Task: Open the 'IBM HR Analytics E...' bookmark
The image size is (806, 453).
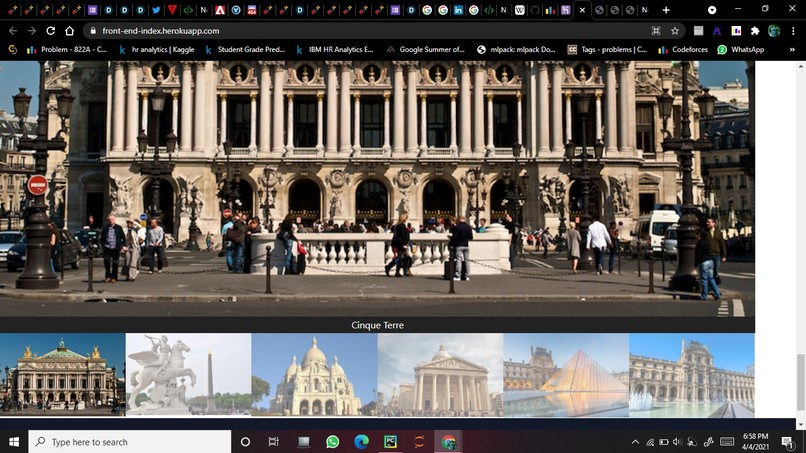Action: (335, 50)
